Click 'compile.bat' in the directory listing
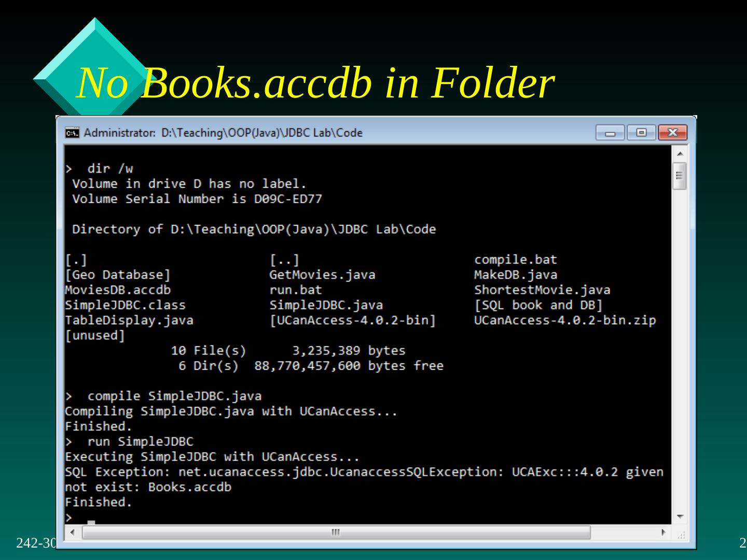The height and width of the screenshot is (560, 747). [x=515, y=260]
